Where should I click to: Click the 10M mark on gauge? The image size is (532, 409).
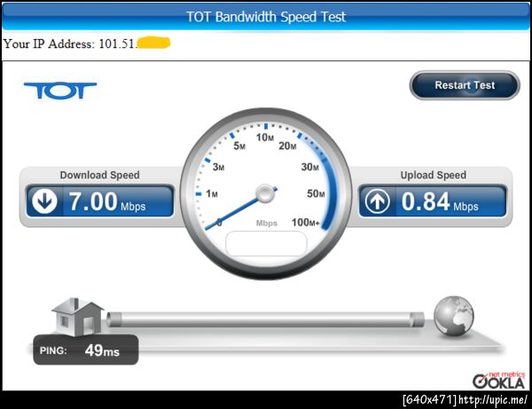pos(265,138)
